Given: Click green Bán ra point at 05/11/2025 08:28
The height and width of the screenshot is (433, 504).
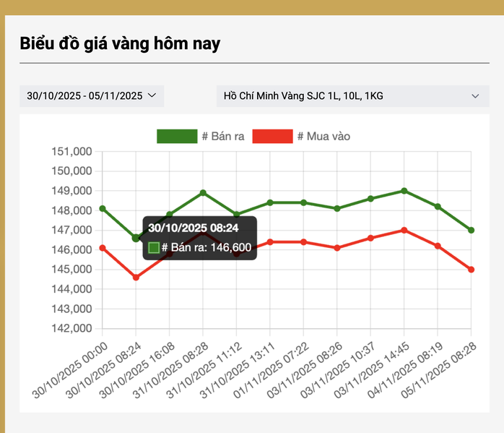Looking at the screenshot, I should point(471,230).
